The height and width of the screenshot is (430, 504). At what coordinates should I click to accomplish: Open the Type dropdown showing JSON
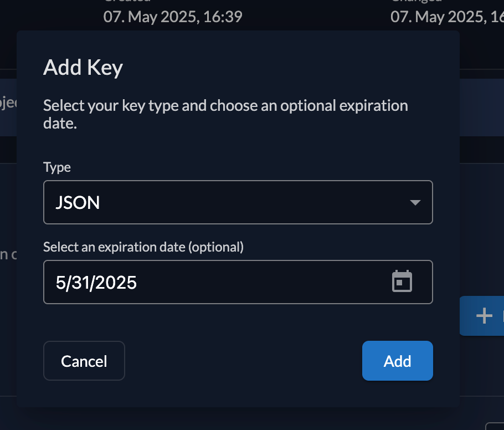click(x=238, y=202)
